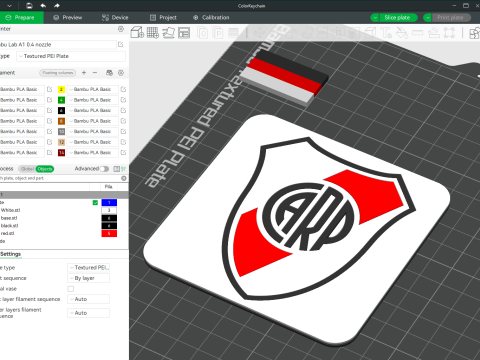The image size is (480, 360).
Task: Click the green filament 4 color swatch
Action: tap(61, 100)
